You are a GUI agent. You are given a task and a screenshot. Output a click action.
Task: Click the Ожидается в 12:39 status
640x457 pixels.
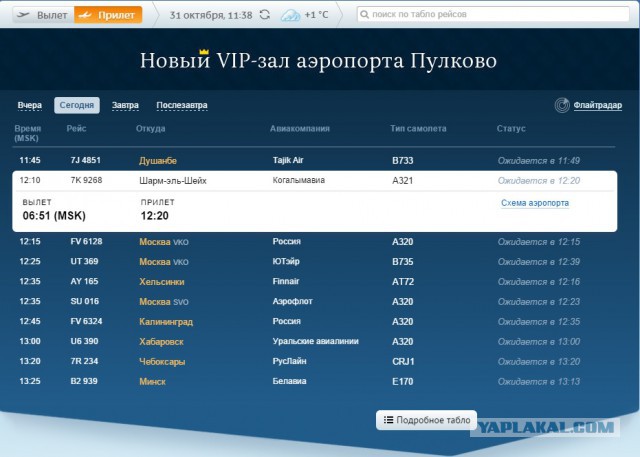pyautogui.click(x=539, y=262)
